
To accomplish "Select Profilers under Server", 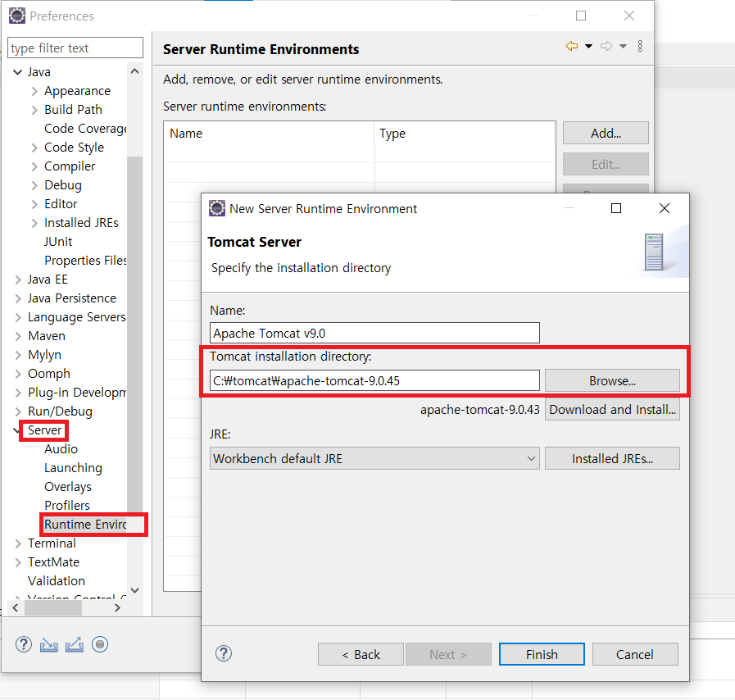I will tap(67, 506).
